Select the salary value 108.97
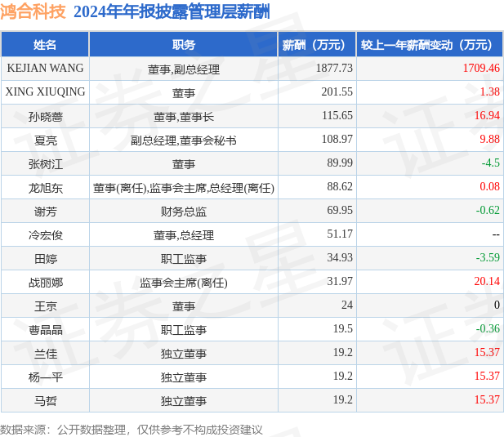 337,139
